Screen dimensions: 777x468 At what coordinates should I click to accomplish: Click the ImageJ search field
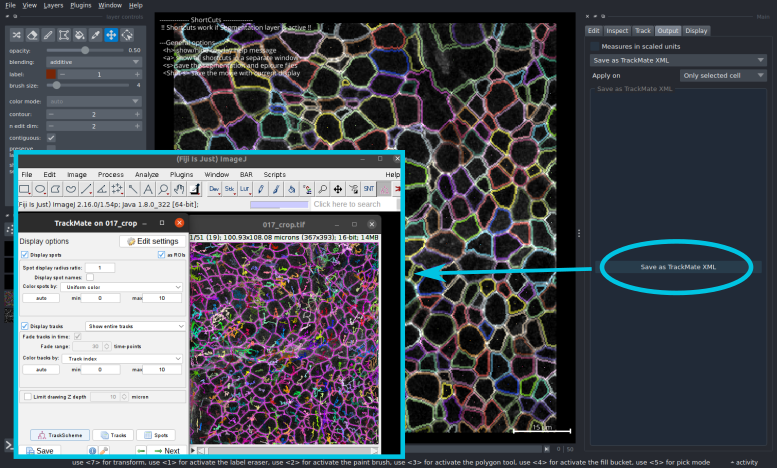coord(346,204)
